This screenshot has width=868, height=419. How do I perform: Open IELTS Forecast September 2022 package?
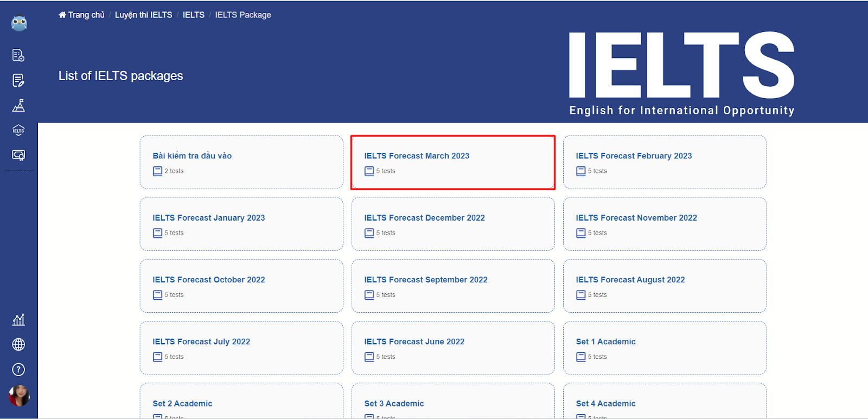(x=453, y=286)
